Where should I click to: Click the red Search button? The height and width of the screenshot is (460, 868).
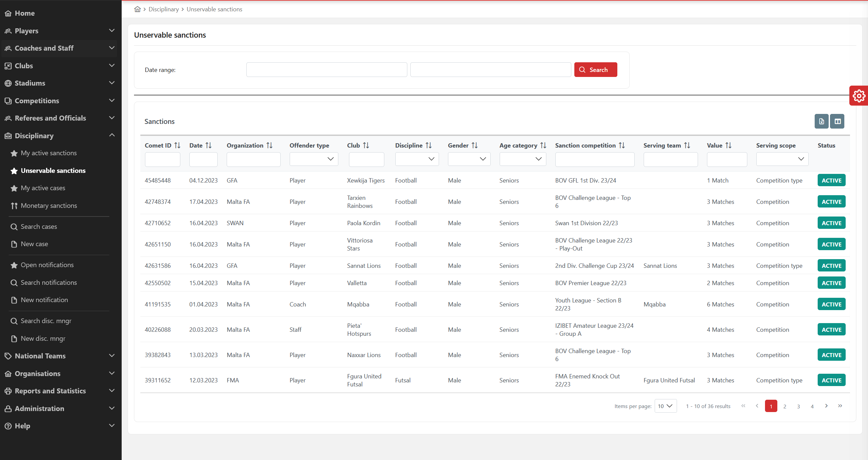coord(595,70)
